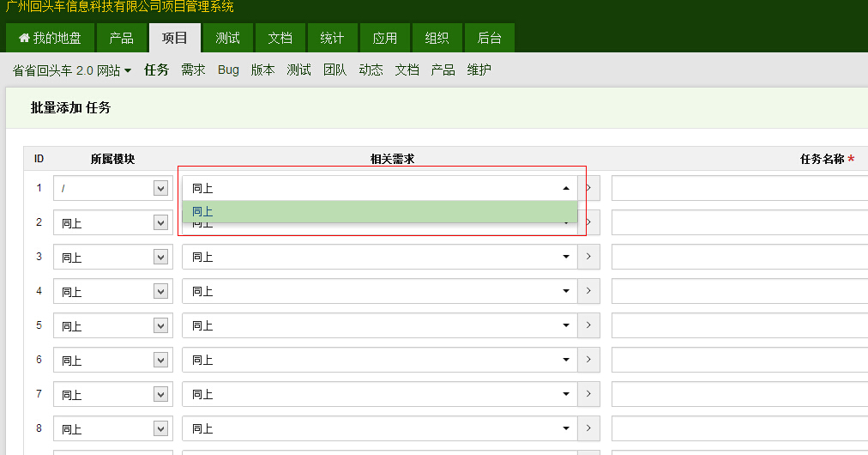Expand the 相关需求 dropdown in row 7
This screenshot has height=455, width=868.
point(380,395)
